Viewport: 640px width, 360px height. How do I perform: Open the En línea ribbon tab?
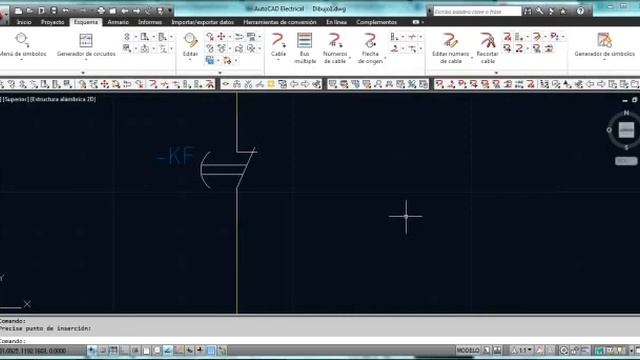coord(336,22)
